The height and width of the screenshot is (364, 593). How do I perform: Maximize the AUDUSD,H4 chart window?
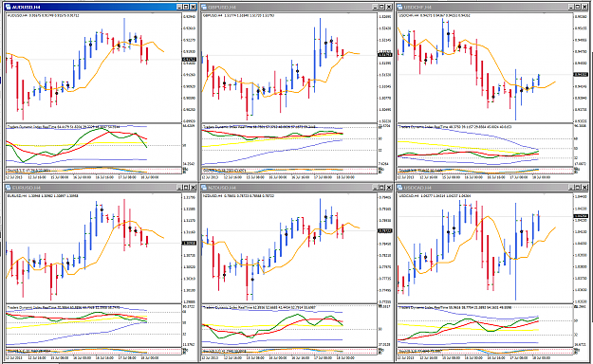pos(187,7)
